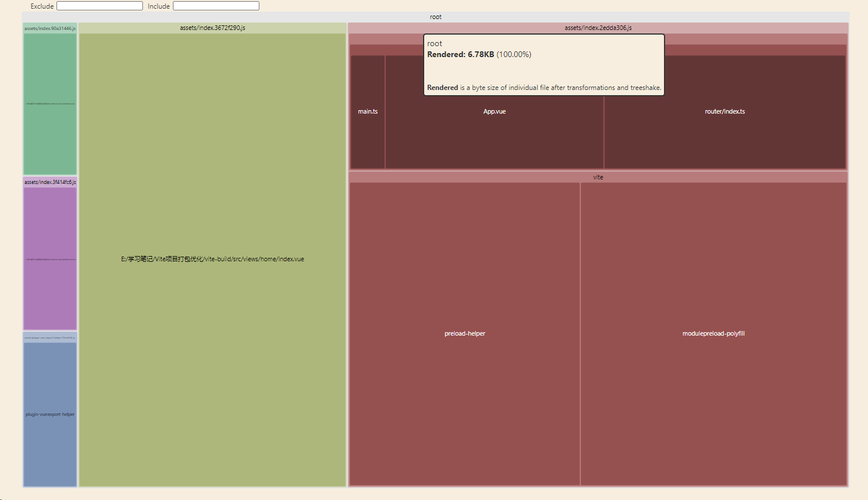Focus the Include filter input
Image resolution: width=868 pixels, height=500 pixels.
click(216, 6)
